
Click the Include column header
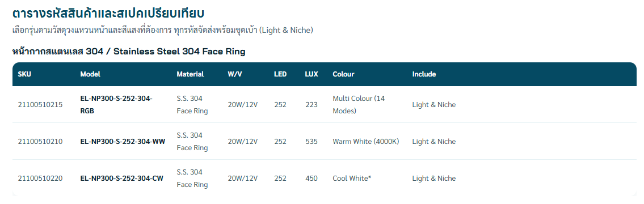[x=424, y=74]
